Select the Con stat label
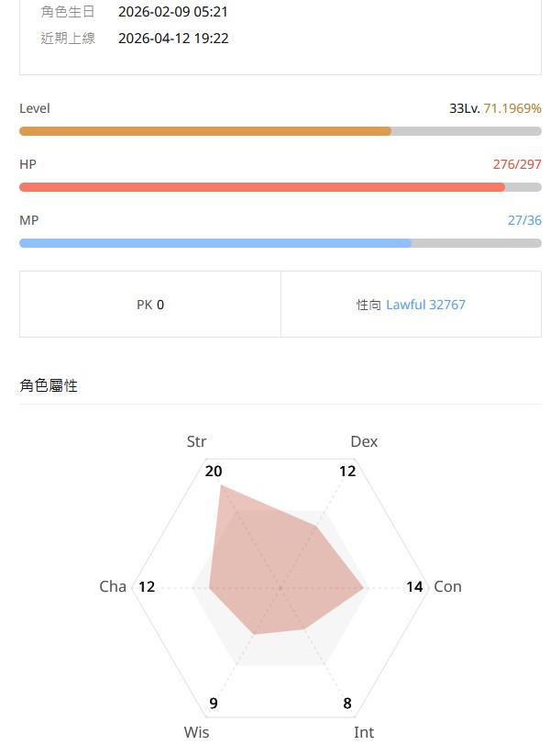 (447, 586)
